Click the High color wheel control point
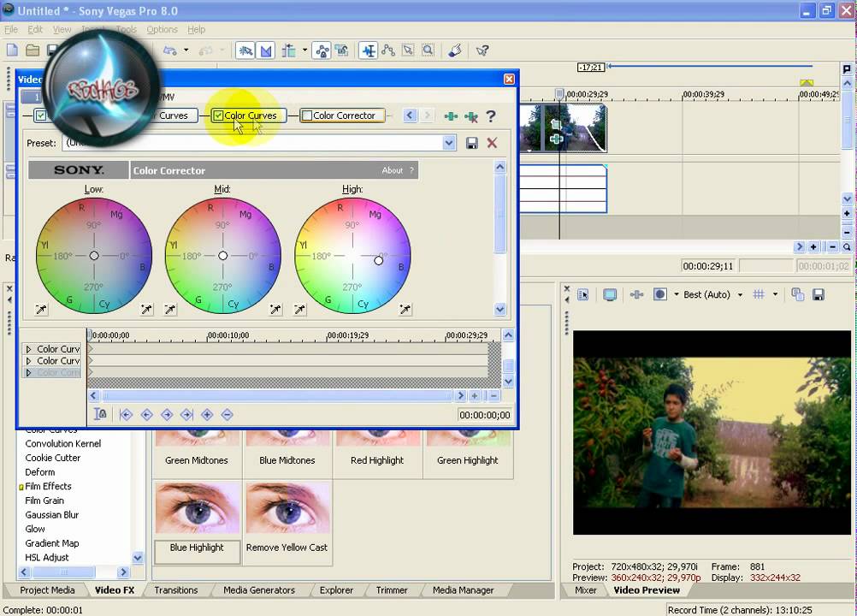 (378, 261)
